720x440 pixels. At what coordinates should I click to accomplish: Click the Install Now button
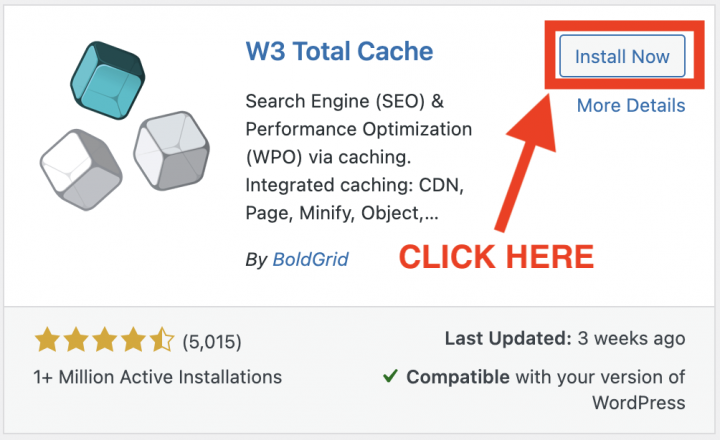622,56
